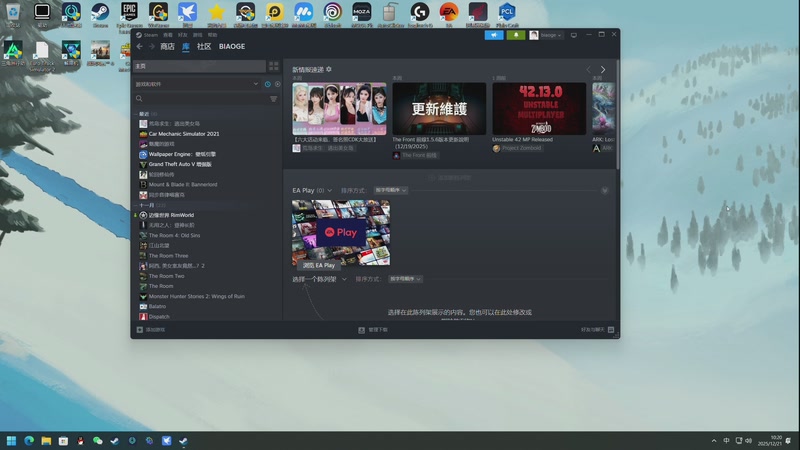Go back with the Steam left arrow
Image resolution: width=800 pixels, height=450 pixels.
[139, 46]
